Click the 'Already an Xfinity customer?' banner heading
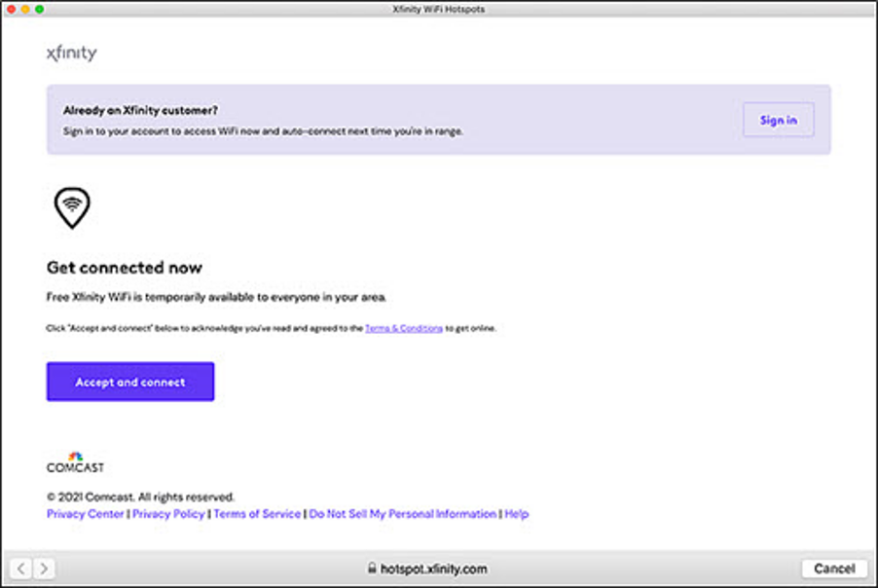The height and width of the screenshot is (588, 878). tap(140, 111)
